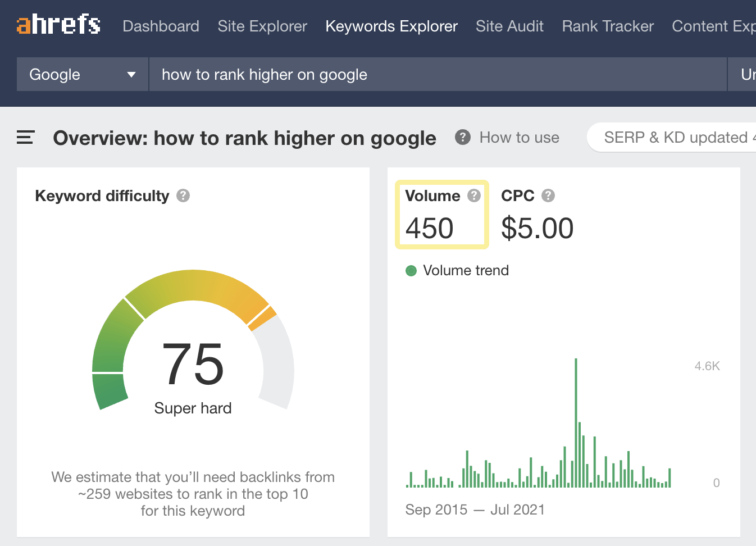Click the dropdown arrow beside Google

[131, 75]
